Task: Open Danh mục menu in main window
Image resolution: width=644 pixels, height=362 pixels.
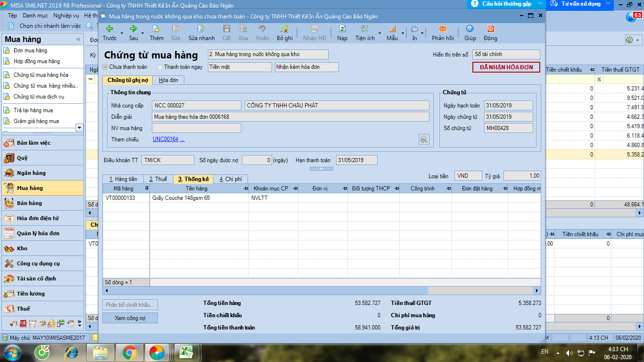Action: [x=35, y=16]
